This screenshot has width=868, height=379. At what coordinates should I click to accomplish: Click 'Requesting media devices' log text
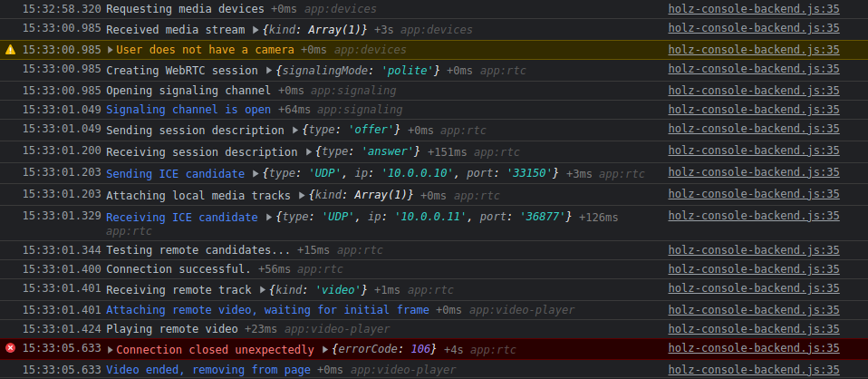click(185, 9)
